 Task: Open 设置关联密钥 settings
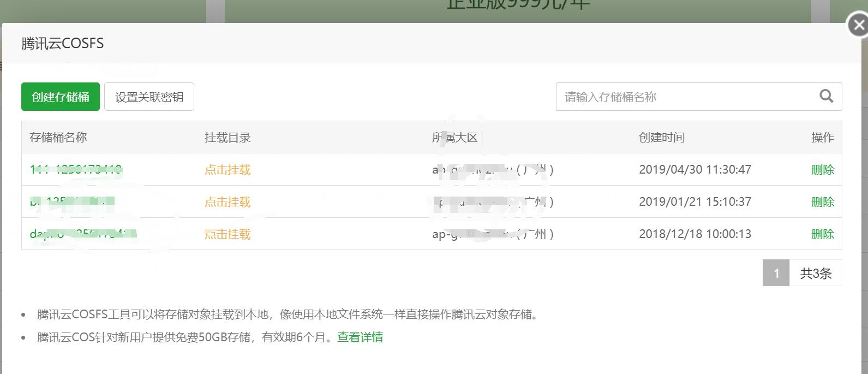click(149, 97)
